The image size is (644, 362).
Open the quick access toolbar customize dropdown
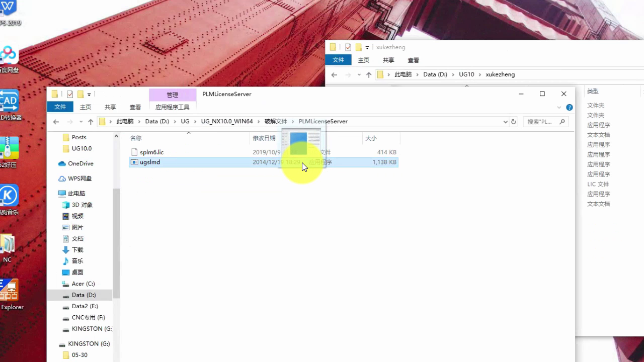(89, 94)
